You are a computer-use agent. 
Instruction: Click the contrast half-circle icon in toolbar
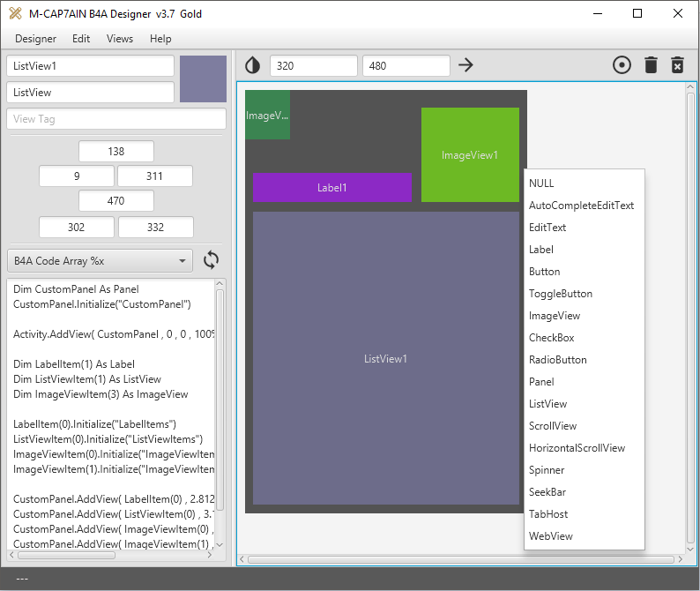[x=253, y=65]
